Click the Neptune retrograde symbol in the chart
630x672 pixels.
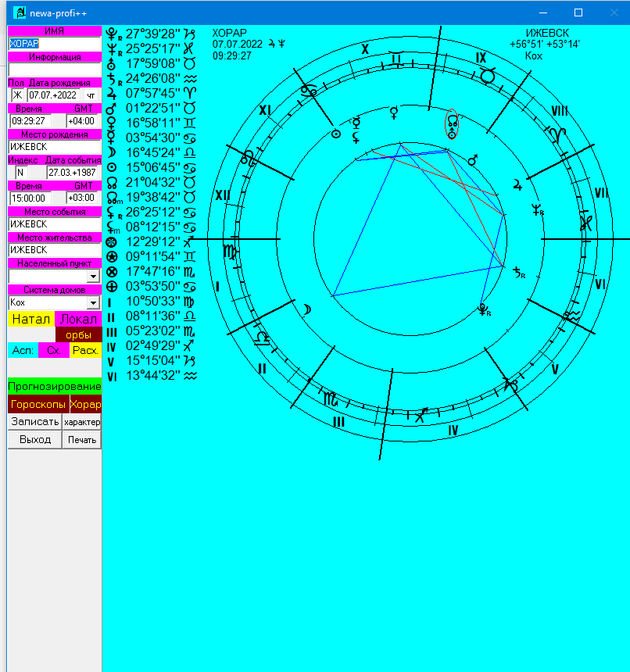pos(538,210)
